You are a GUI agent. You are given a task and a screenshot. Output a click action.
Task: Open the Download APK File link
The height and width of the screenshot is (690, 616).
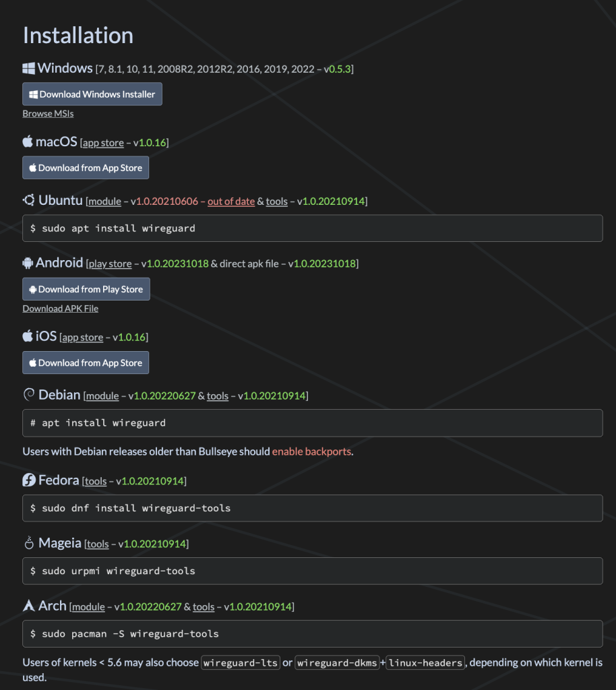(61, 309)
